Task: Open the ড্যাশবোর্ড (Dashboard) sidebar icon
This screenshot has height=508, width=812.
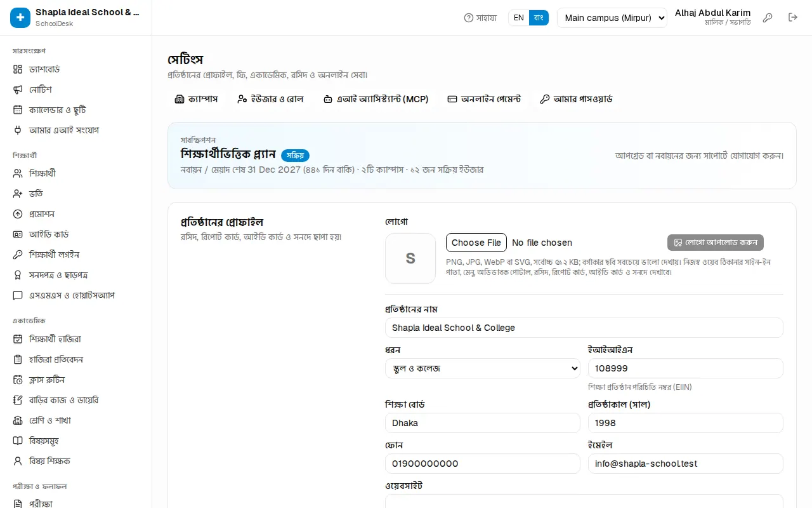Action: [18, 69]
